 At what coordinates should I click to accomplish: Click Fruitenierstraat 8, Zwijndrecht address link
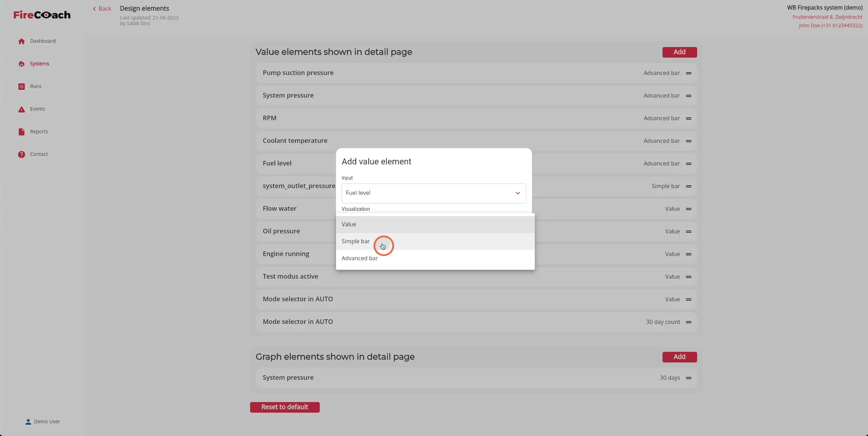pyautogui.click(x=827, y=17)
